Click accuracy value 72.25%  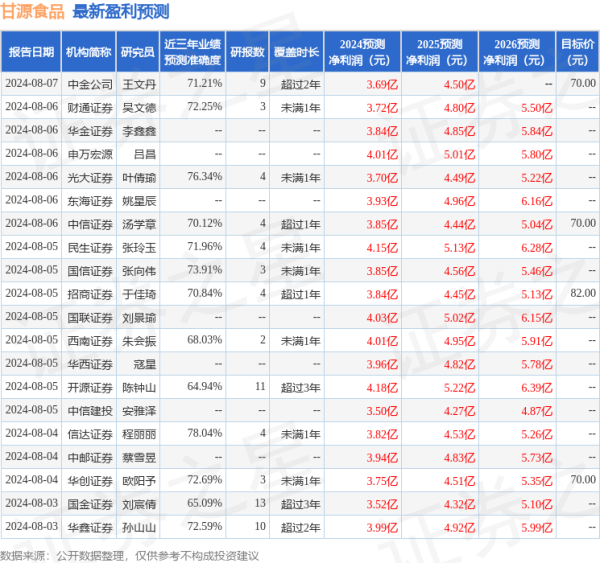coord(205,106)
